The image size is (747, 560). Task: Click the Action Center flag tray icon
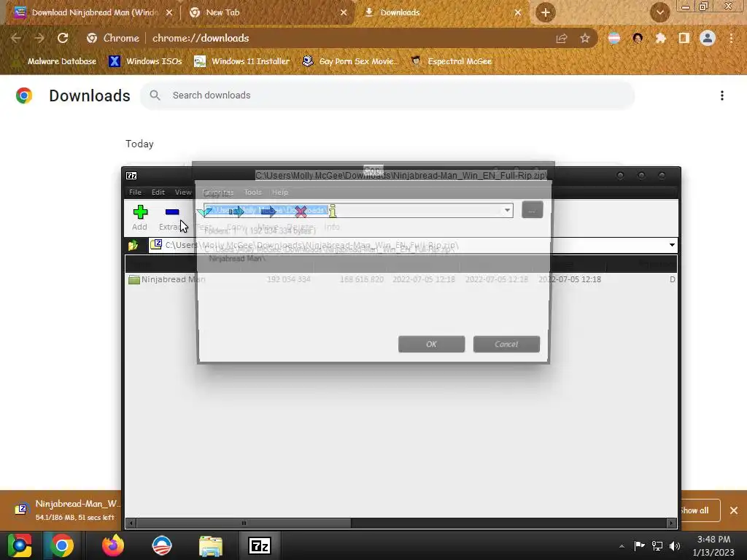[x=639, y=545]
